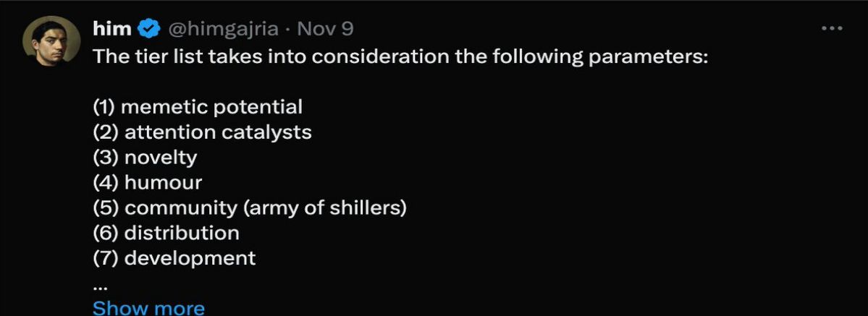Select the "(6) distribution" line

pos(166,233)
